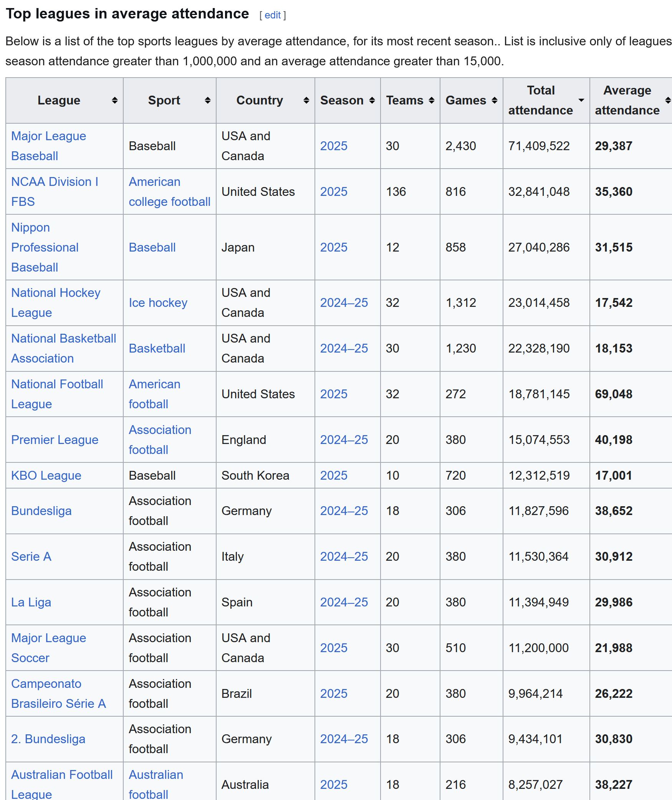The image size is (672, 800).
Task: Open the Ice hockey sport link
Action: pos(158,303)
